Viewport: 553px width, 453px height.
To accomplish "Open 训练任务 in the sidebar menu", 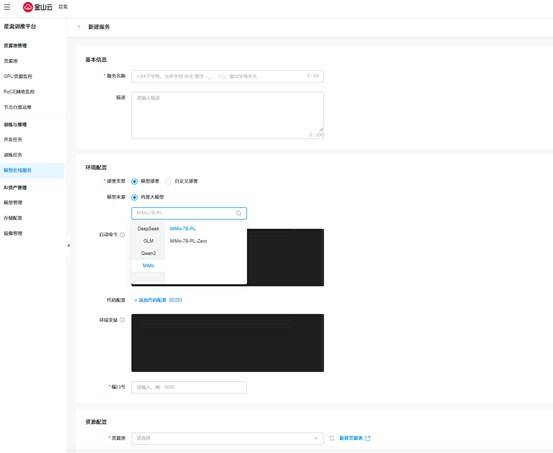I will pos(13,155).
